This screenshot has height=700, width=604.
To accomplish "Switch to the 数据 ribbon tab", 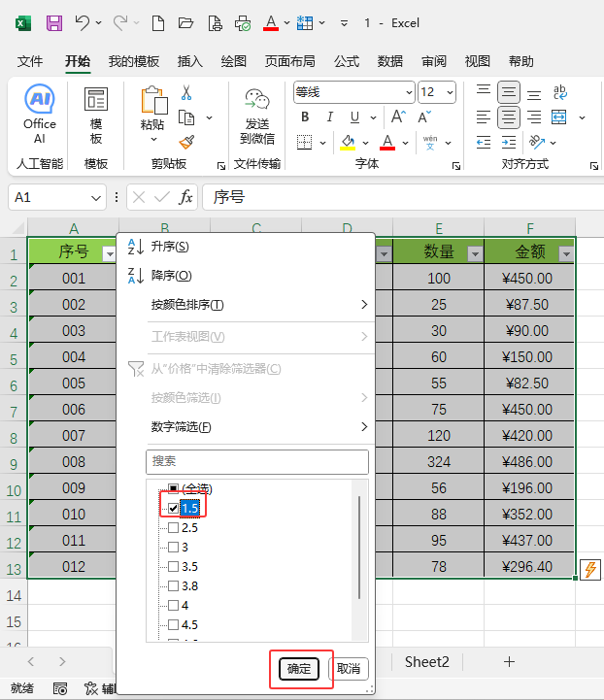I will [389, 61].
